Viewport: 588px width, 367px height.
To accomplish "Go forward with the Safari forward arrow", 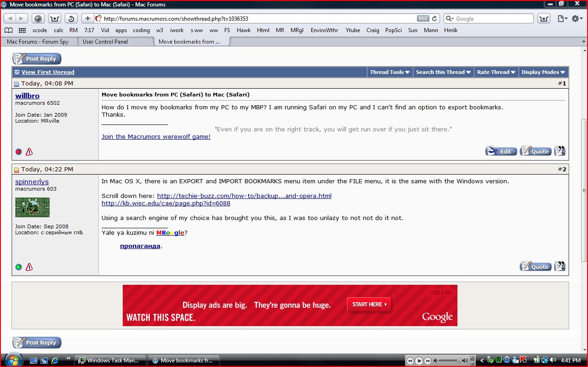I will point(22,18).
